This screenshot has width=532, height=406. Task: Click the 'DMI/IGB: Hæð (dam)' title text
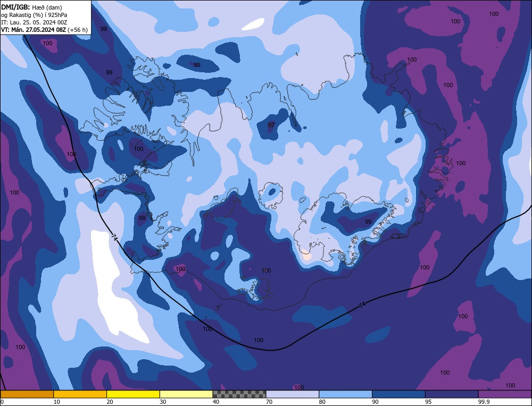click(31, 7)
